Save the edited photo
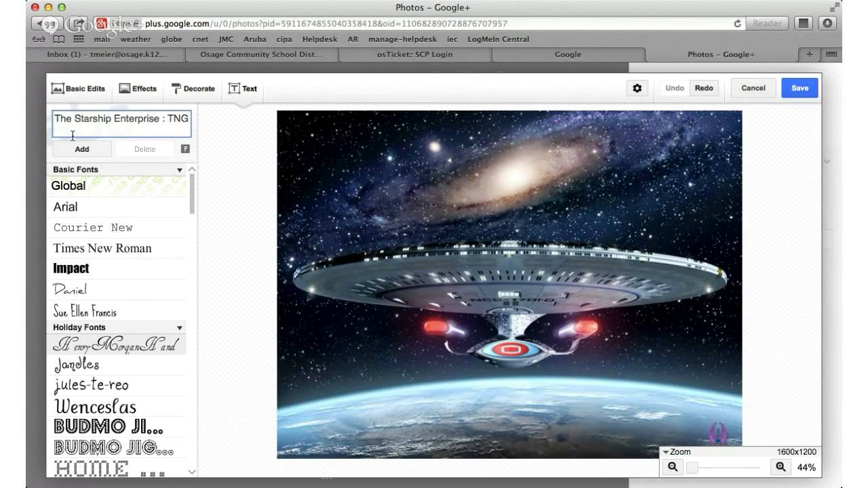The width and height of the screenshot is (868, 488). (x=800, y=88)
